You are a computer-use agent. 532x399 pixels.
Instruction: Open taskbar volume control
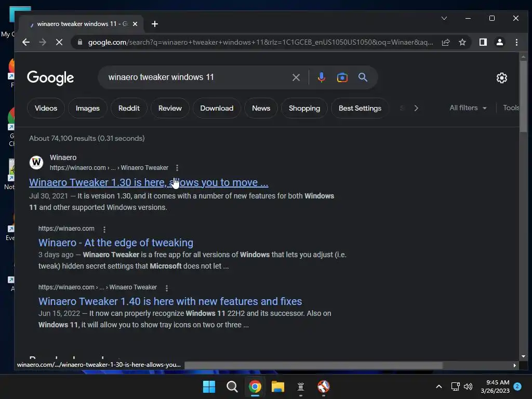pos(468,387)
